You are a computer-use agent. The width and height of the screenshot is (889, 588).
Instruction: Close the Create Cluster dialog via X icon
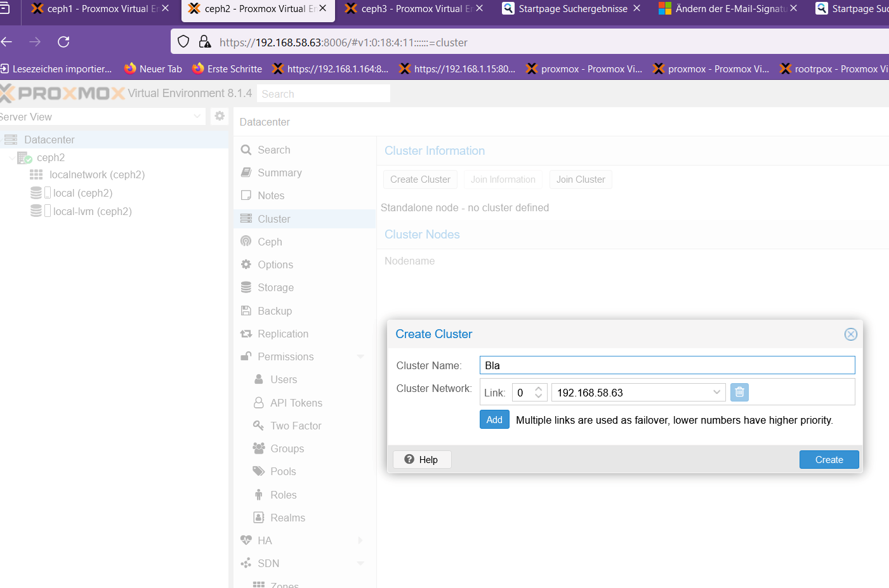point(850,334)
